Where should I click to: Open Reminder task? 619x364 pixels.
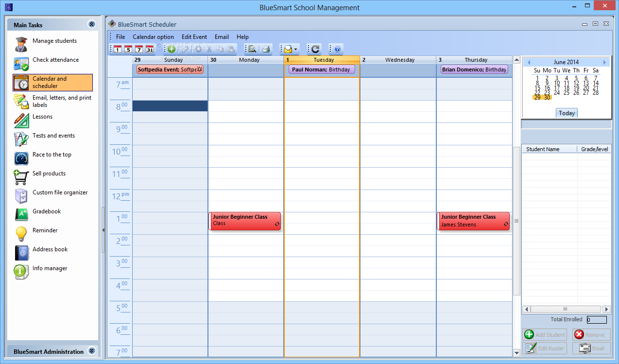52,234
